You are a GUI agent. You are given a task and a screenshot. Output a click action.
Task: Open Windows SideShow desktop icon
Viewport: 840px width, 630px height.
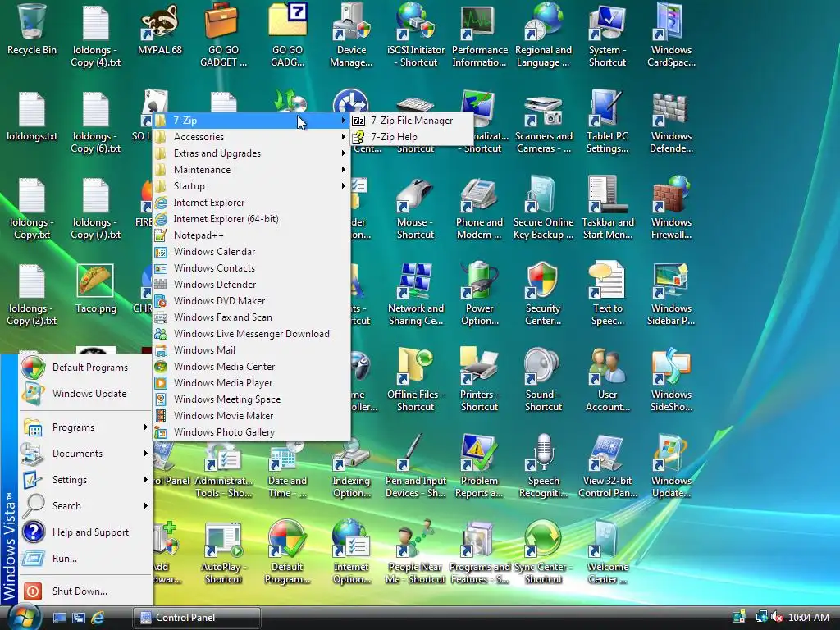[x=671, y=381]
